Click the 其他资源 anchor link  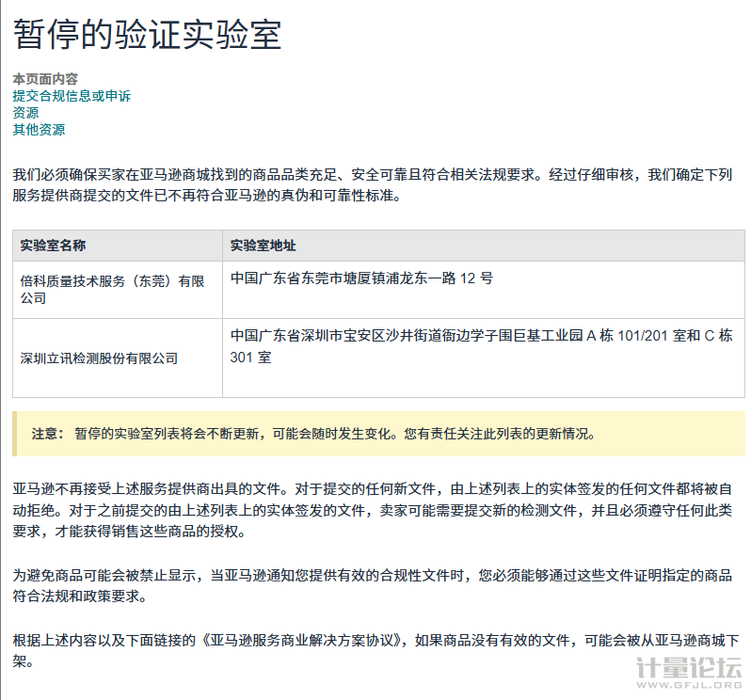39,130
